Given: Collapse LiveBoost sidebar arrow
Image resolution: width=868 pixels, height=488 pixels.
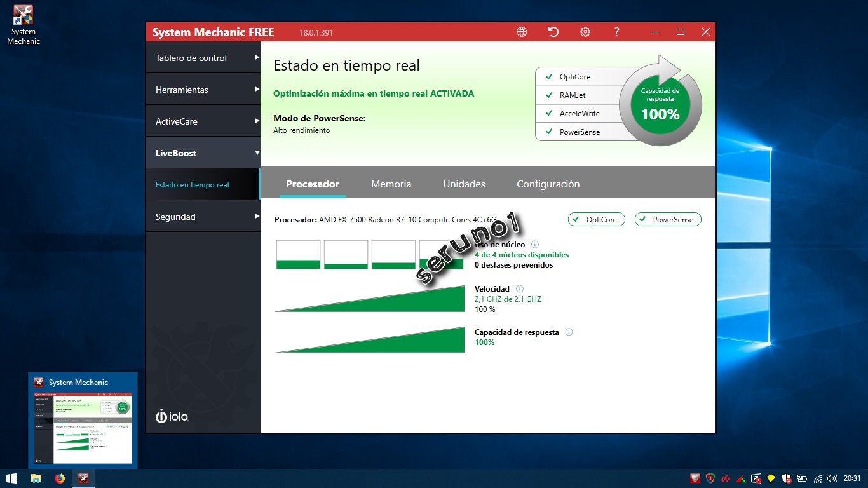Looking at the screenshot, I should click(257, 152).
